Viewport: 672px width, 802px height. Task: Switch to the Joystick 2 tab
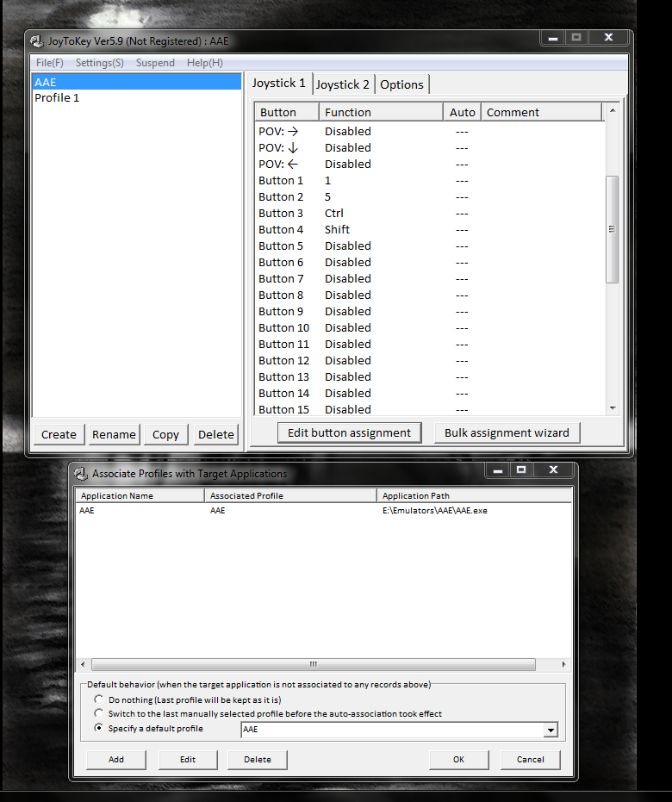click(x=343, y=84)
